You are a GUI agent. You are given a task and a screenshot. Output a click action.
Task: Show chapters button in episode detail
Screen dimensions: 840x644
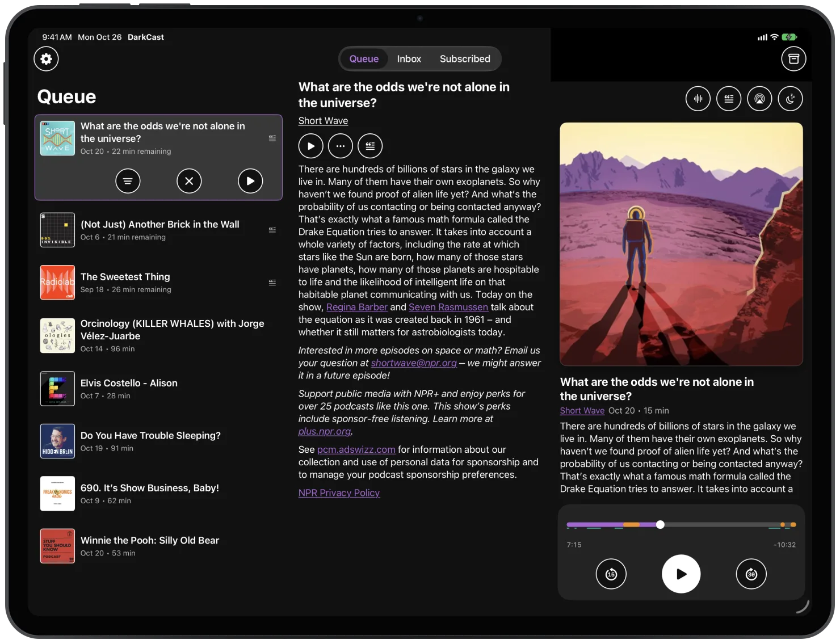(370, 146)
